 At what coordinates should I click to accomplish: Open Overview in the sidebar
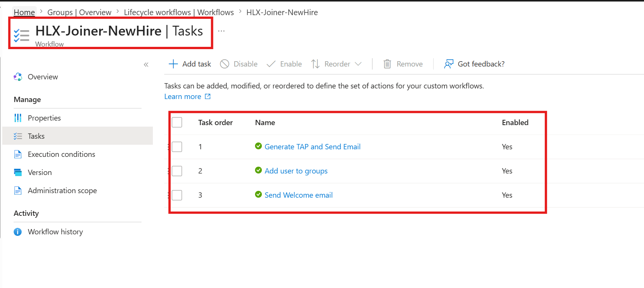pyautogui.click(x=43, y=77)
